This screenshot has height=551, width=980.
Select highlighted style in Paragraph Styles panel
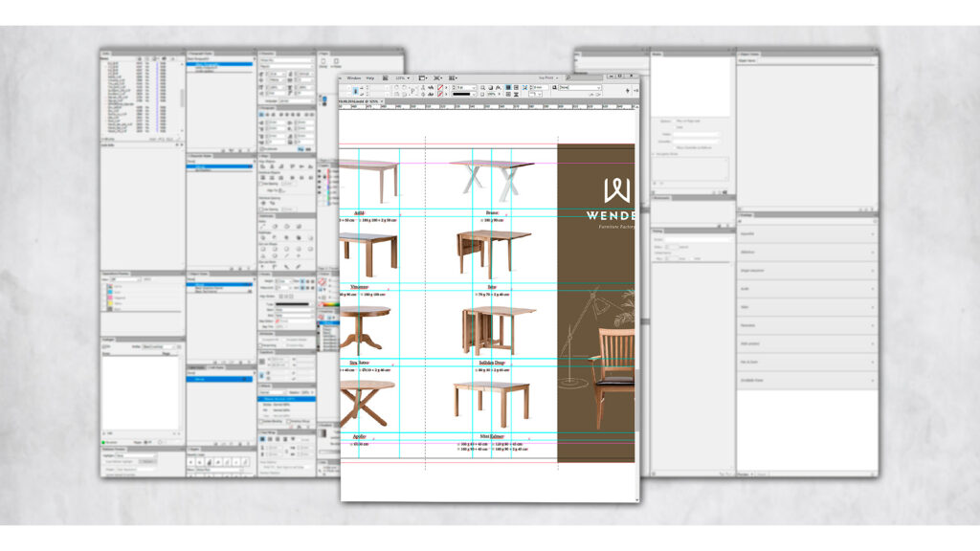pos(220,64)
